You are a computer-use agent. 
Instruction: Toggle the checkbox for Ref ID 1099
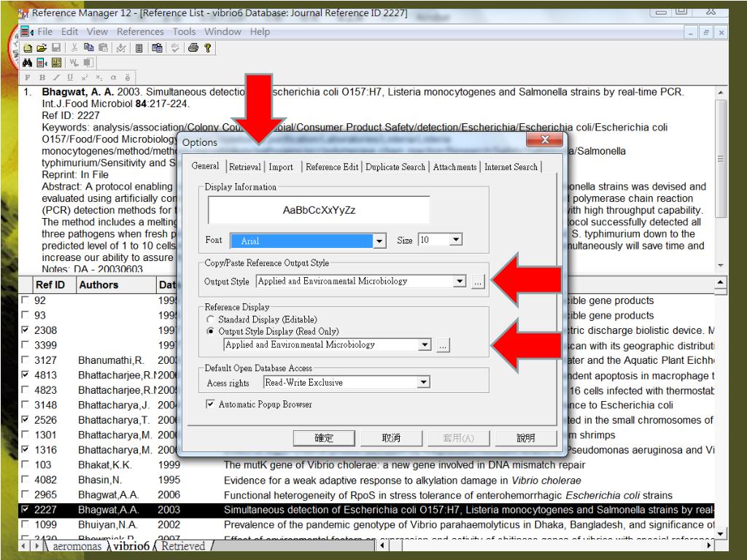pyautogui.click(x=25, y=524)
